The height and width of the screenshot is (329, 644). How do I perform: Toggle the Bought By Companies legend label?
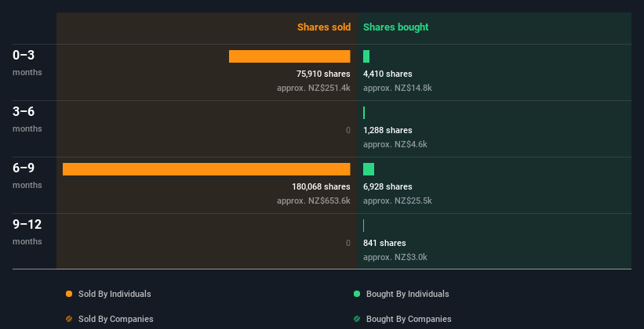click(409, 319)
